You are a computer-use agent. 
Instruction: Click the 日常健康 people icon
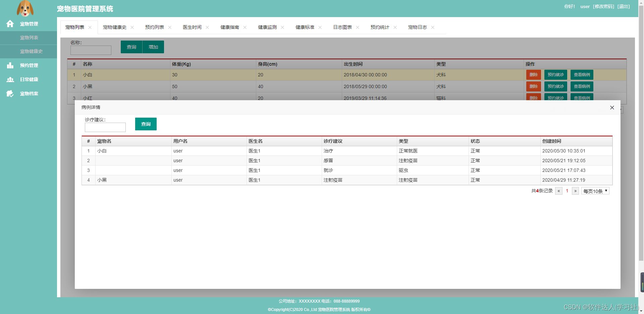(10, 79)
